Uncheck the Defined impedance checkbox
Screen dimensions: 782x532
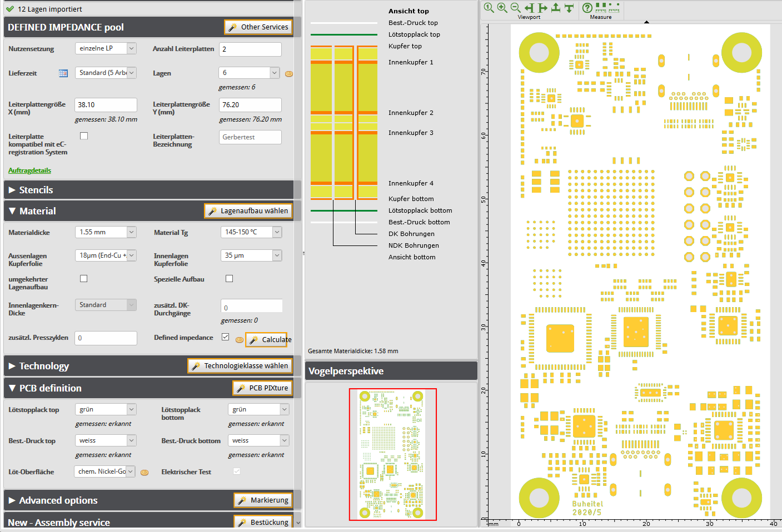(x=225, y=337)
